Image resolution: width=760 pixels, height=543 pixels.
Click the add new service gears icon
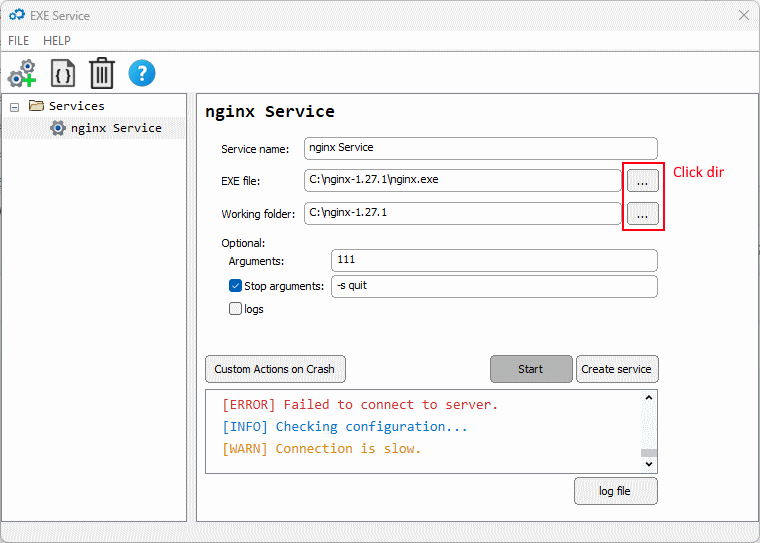point(22,74)
